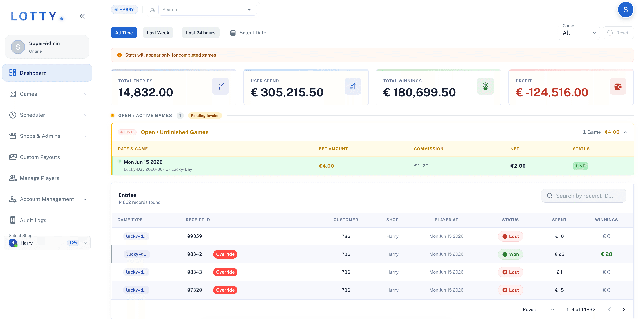
Task: Click the Search by receipt ID field
Action: click(x=583, y=196)
